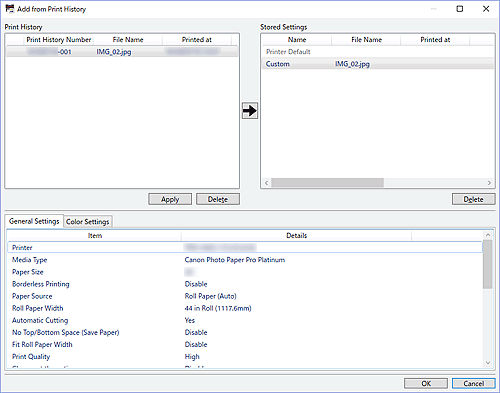Click the File Name header in Print History
The height and width of the screenshot is (393, 500).
pyautogui.click(x=128, y=40)
